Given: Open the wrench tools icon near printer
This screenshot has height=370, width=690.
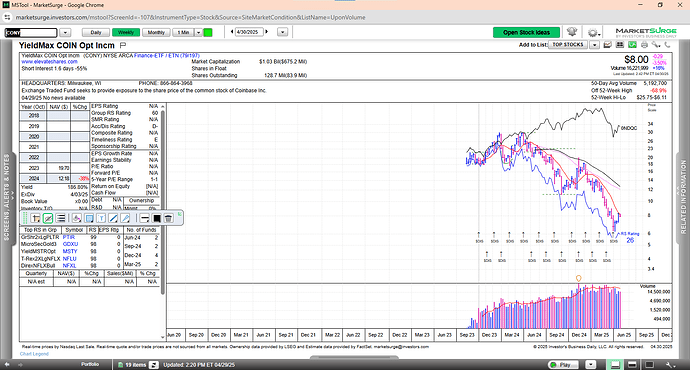Looking at the screenshot, I should point(656,45).
